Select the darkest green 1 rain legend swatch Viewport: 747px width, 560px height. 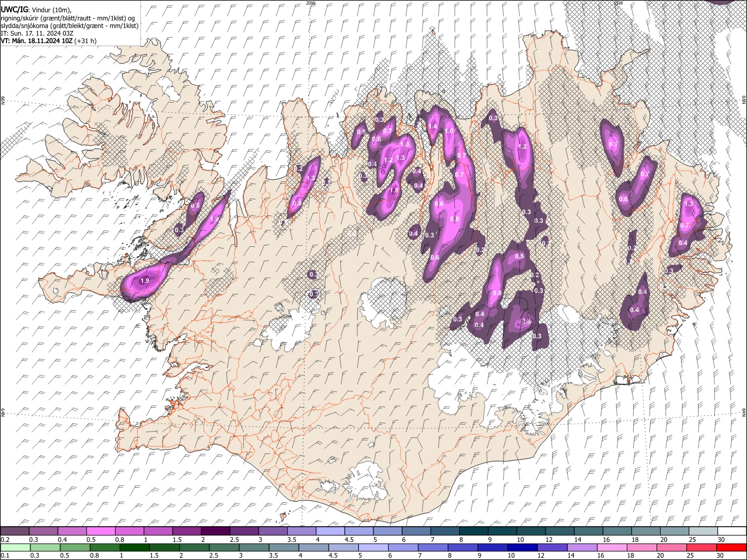(x=134, y=547)
